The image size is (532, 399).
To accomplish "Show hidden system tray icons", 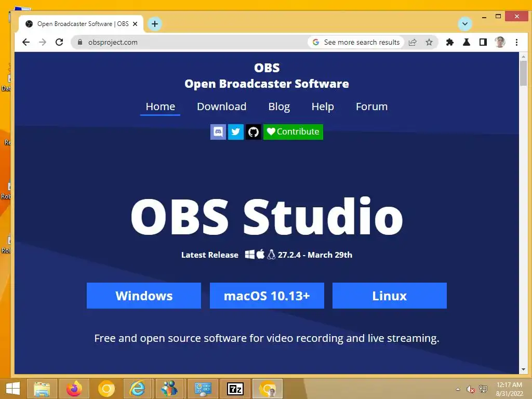I will tap(458, 389).
